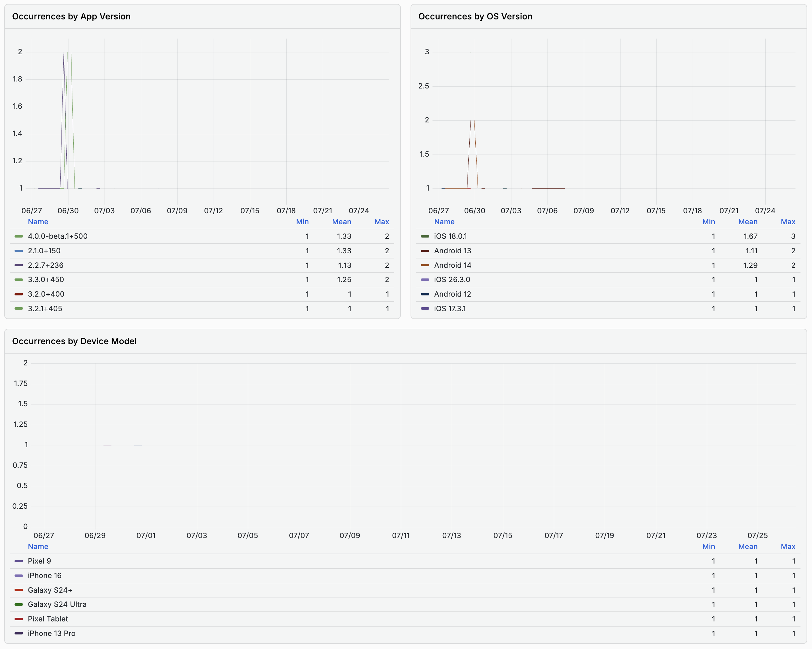This screenshot has height=649, width=812.
Task: Click mean value 1.29 for Android 14
Action: tap(750, 265)
